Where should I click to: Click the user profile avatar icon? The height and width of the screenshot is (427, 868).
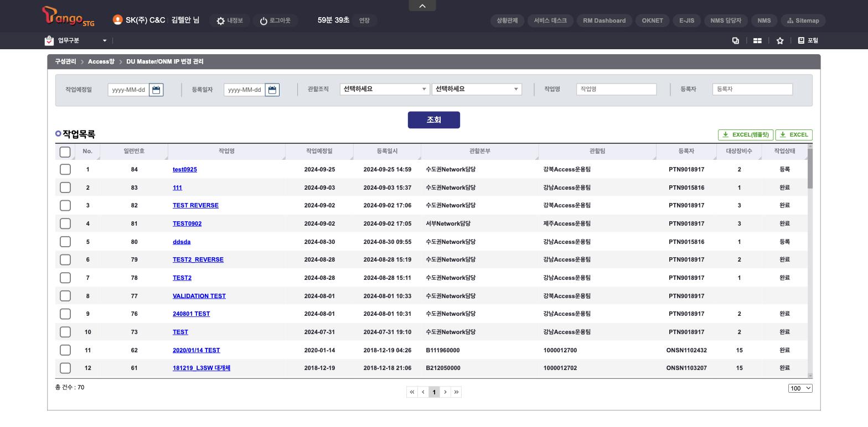pyautogui.click(x=117, y=20)
